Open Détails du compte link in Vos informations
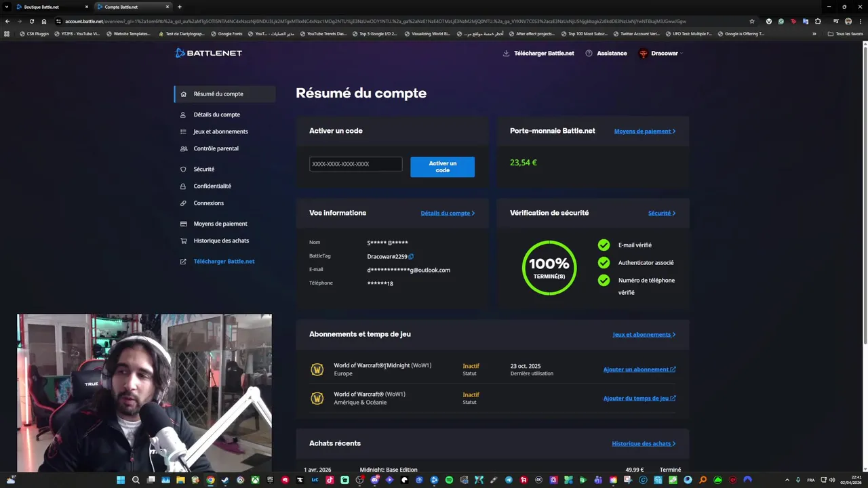 point(448,213)
